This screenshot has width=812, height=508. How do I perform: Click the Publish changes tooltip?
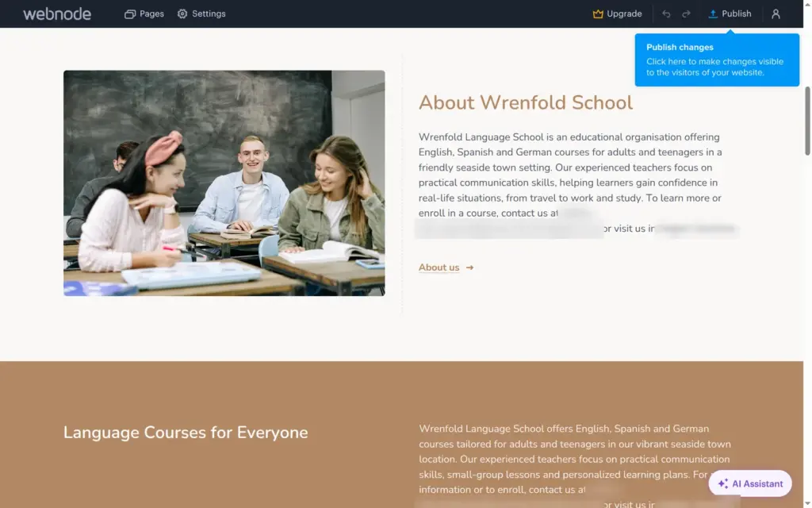click(717, 60)
